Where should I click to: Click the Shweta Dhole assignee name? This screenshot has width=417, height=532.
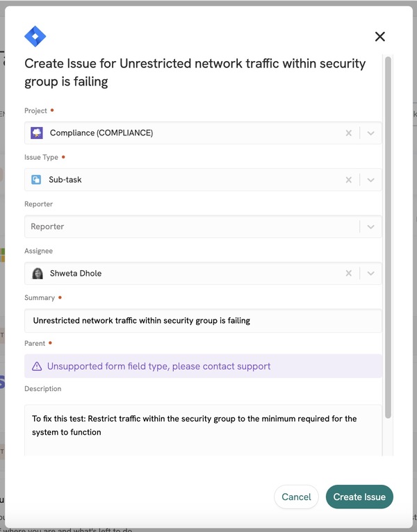coord(76,273)
